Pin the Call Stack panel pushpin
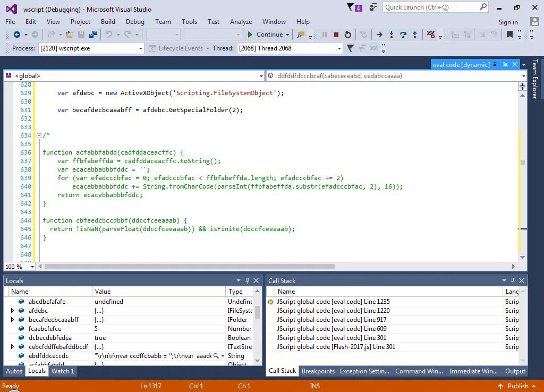Image resolution: width=544 pixels, height=392 pixels. pyautogui.click(x=513, y=280)
